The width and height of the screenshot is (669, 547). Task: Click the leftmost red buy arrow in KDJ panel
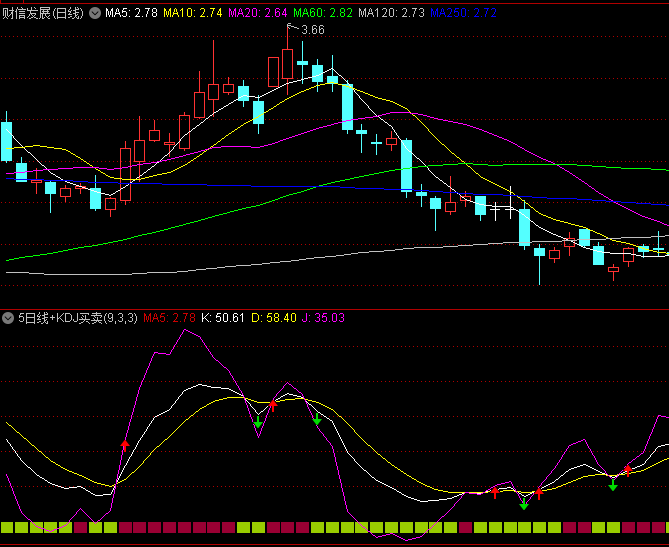[x=125, y=445]
